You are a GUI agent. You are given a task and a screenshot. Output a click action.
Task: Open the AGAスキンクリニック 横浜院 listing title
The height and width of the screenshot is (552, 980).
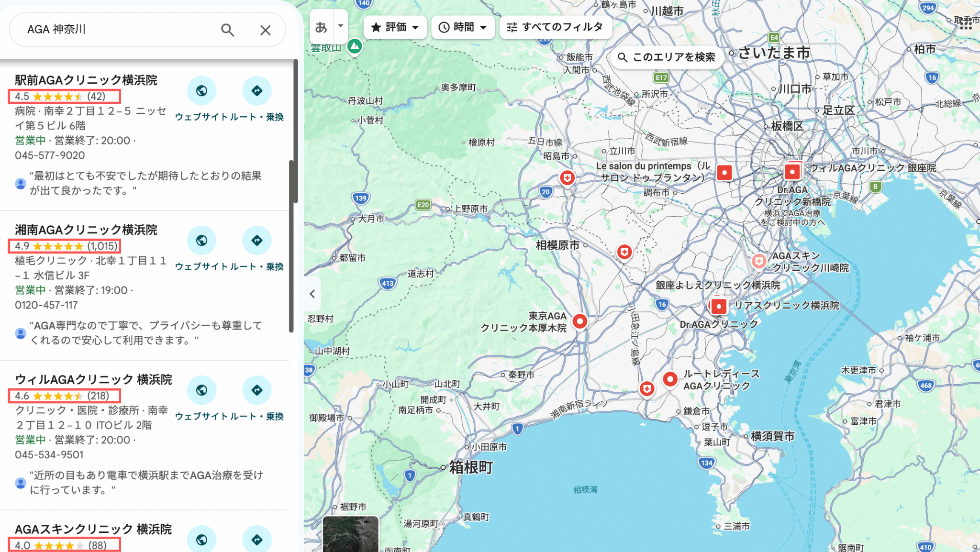click(x=93, y=530)
